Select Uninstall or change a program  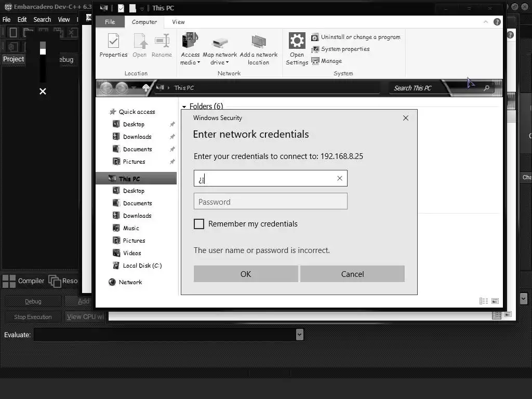click(355, 37)
